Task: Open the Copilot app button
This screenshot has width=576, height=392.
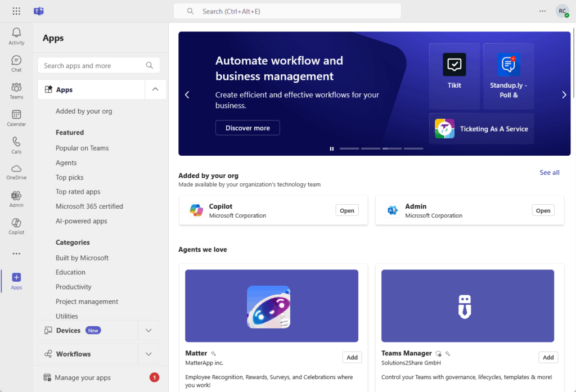Action: click(346, 210)
